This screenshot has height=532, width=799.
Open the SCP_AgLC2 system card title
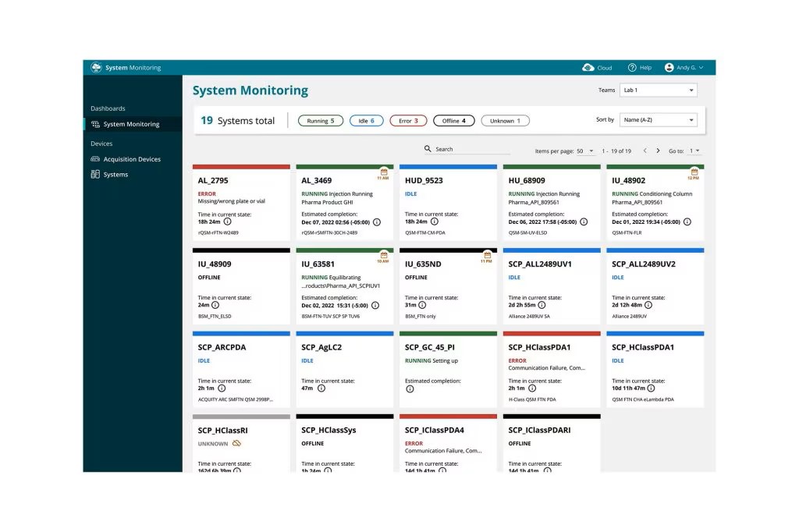(x=321, y=347)
